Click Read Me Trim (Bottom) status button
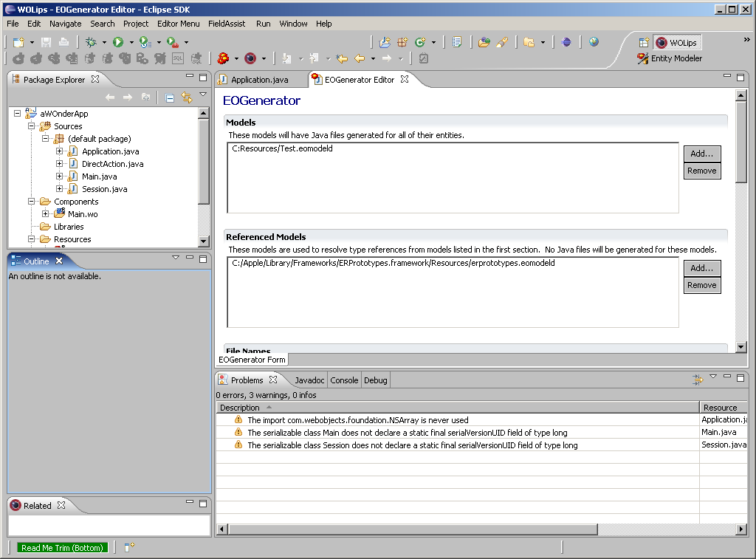 coord(62,547)
